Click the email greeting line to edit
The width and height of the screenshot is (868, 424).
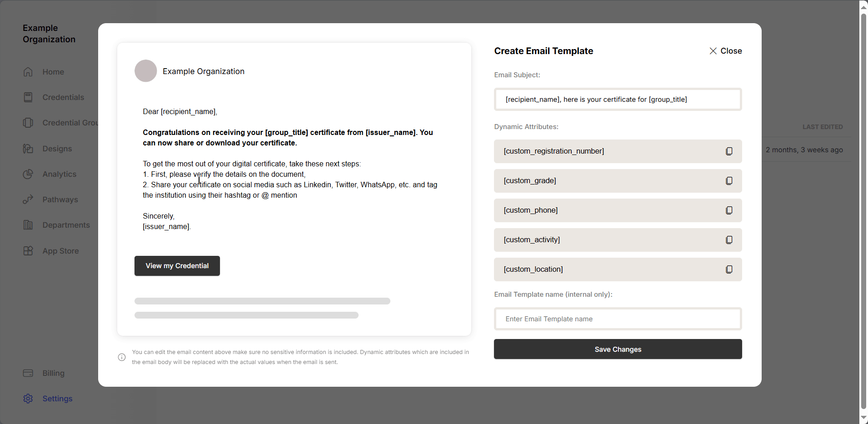(x=180, y=112)
